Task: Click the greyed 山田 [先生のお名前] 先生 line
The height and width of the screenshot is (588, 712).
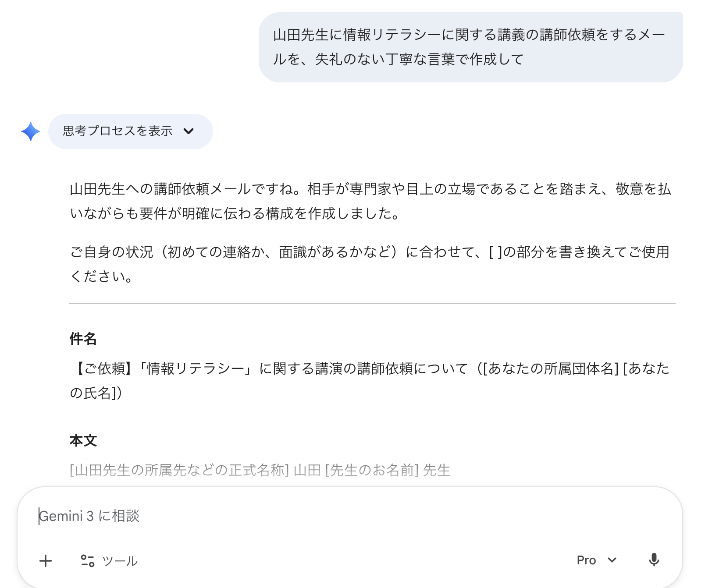Action: click(x=372, y=470)
